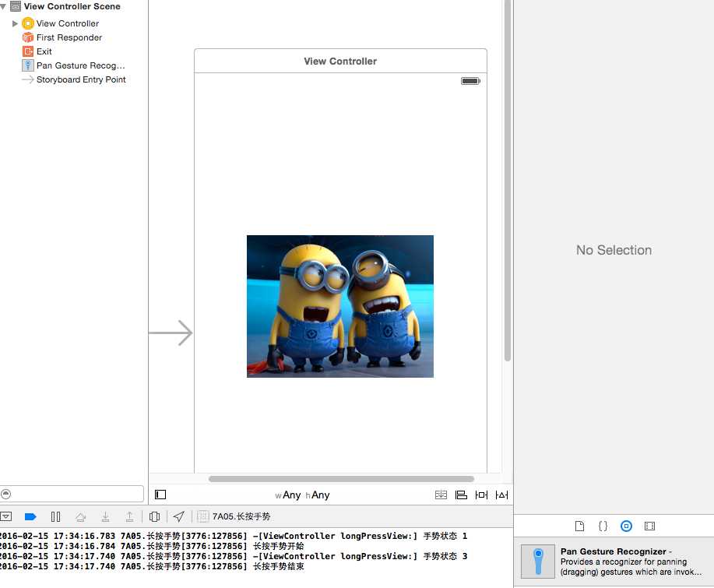Show the Code Snippet library tab

(603, 526)
